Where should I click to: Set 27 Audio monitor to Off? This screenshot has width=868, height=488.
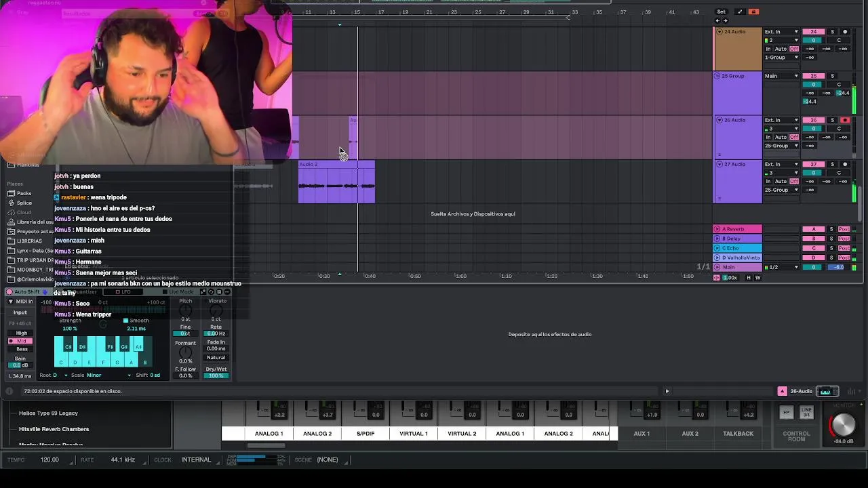794,181
